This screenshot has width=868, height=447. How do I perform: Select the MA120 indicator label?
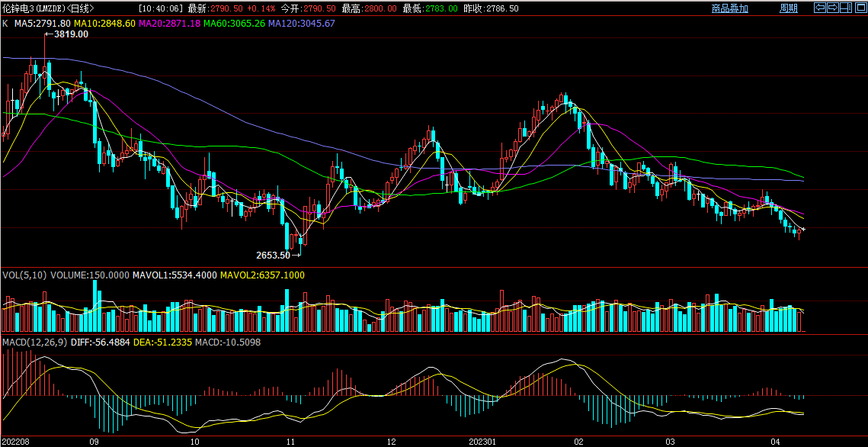pyautogui.click(x=302, y=24)
